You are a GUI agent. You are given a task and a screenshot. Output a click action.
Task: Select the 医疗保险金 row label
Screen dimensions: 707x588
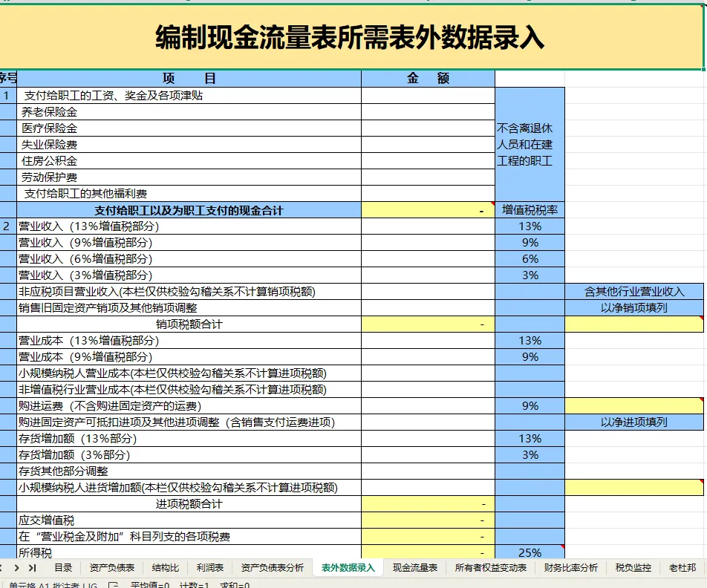tap(189, 128)
